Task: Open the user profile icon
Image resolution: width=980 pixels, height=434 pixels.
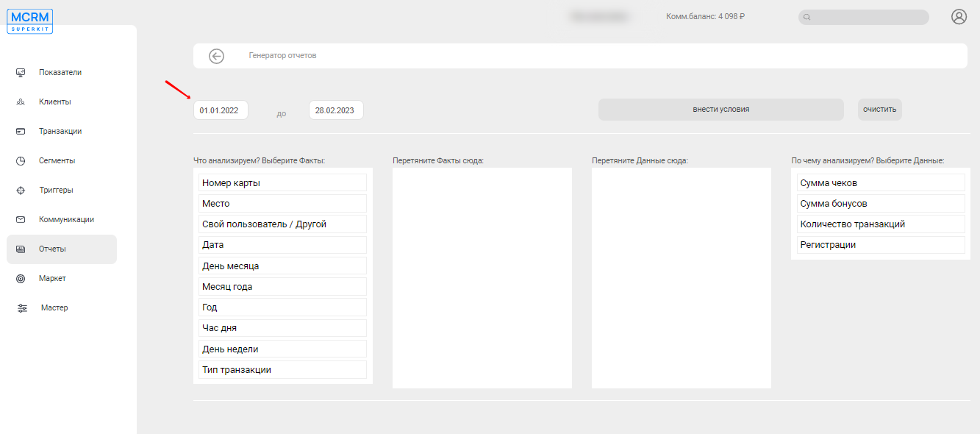Action: [959, 16]
